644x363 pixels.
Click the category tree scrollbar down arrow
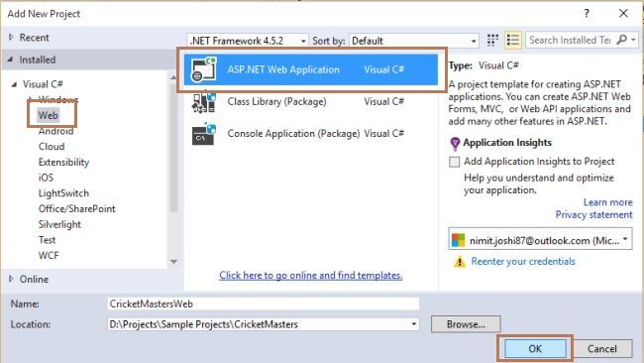point(173,262)
